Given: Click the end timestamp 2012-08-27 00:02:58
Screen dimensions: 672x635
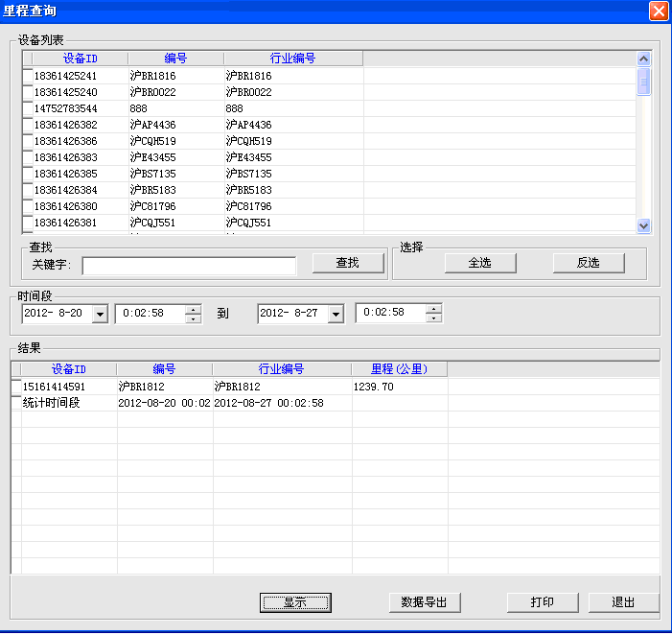Looking at the screenshot, I should [x=268, y=403].
